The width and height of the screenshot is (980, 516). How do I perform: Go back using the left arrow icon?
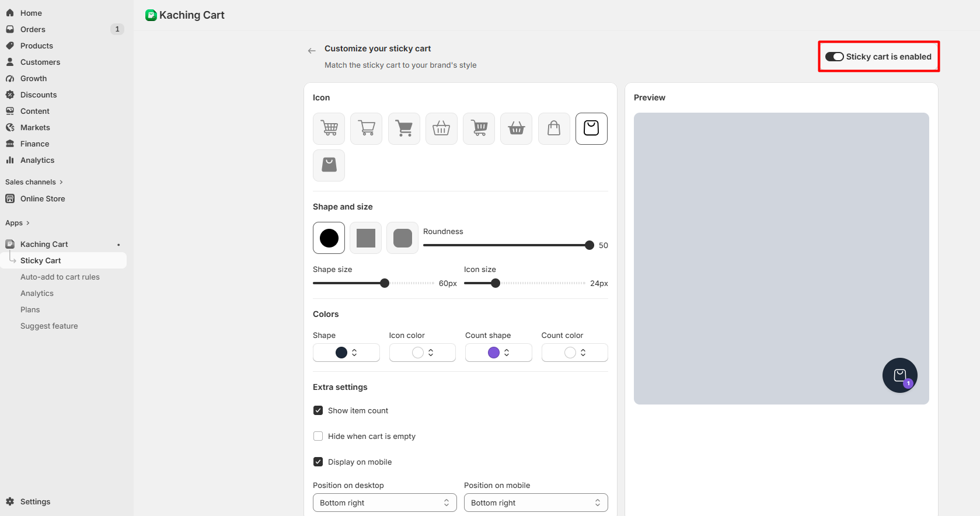[312, 51]
